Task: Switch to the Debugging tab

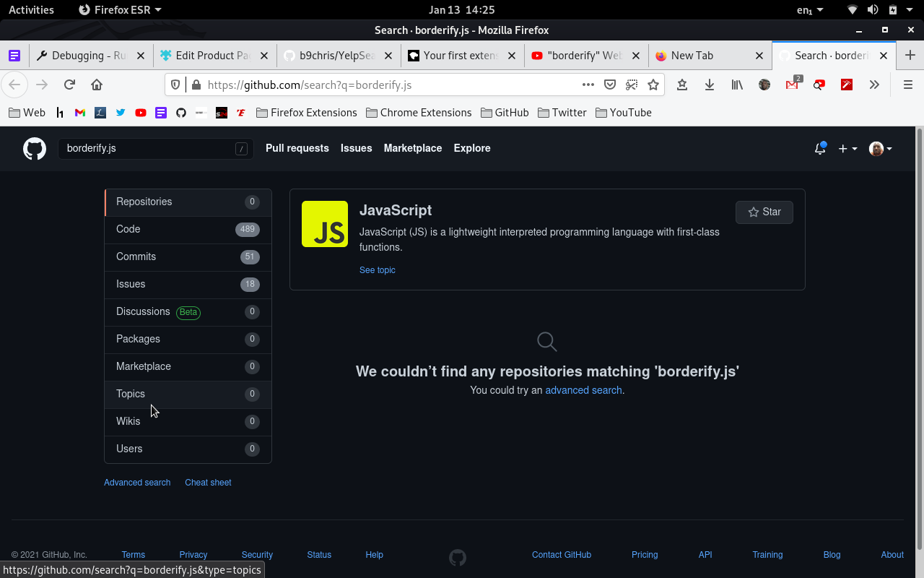Action: [90, 56]
